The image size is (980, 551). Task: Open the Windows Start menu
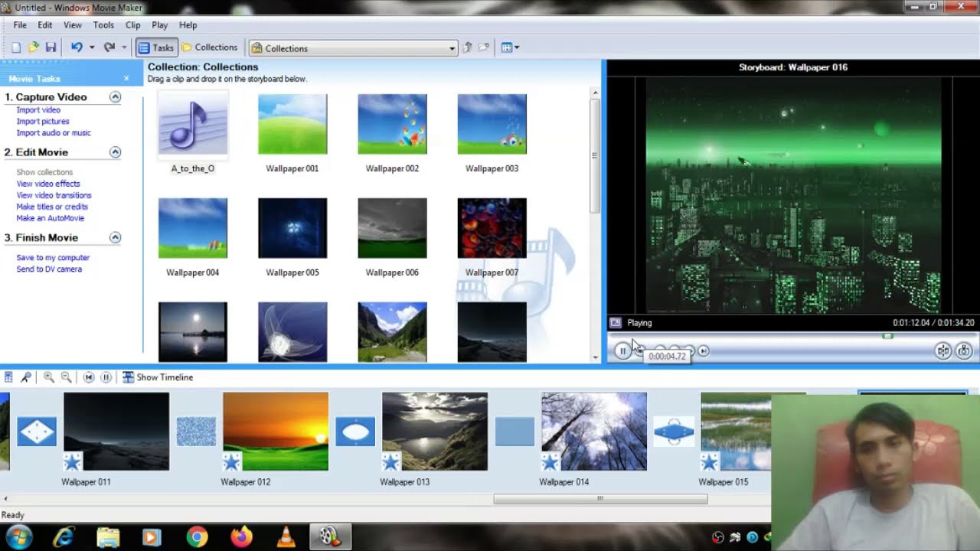pyautogui.click(x=18, y=537)
